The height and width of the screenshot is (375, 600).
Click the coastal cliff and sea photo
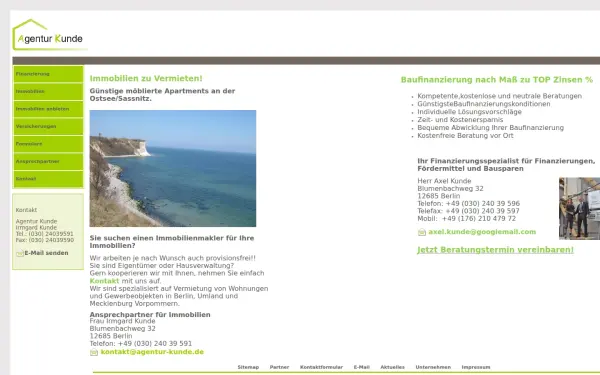[173, 168]
